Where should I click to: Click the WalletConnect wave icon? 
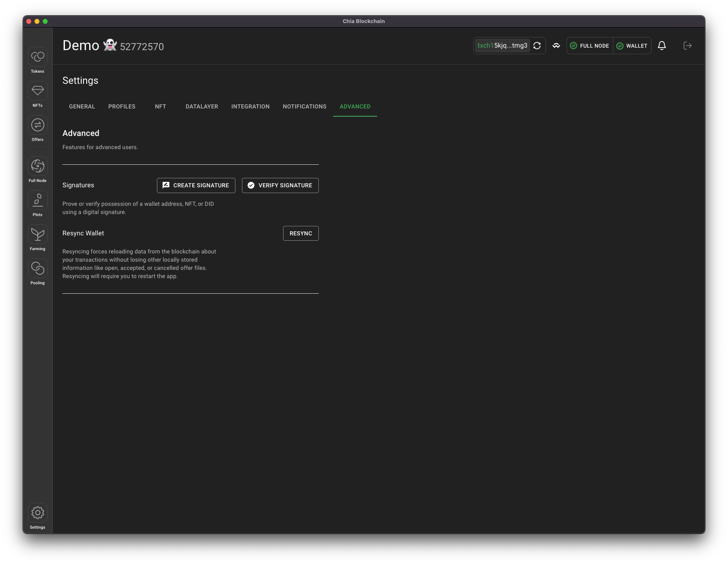click(556, 46)
